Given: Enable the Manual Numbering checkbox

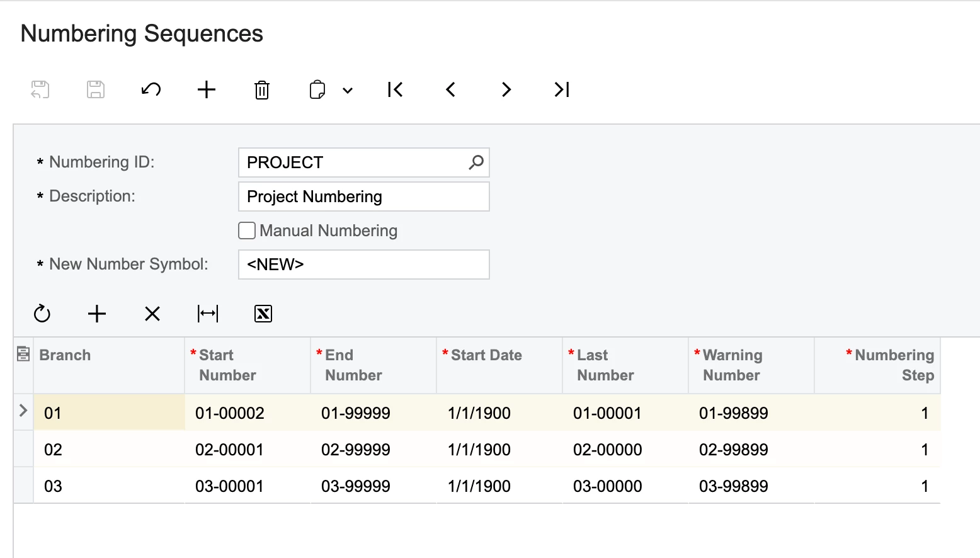Looking at the screenshot, I should [x=247, y=231].
